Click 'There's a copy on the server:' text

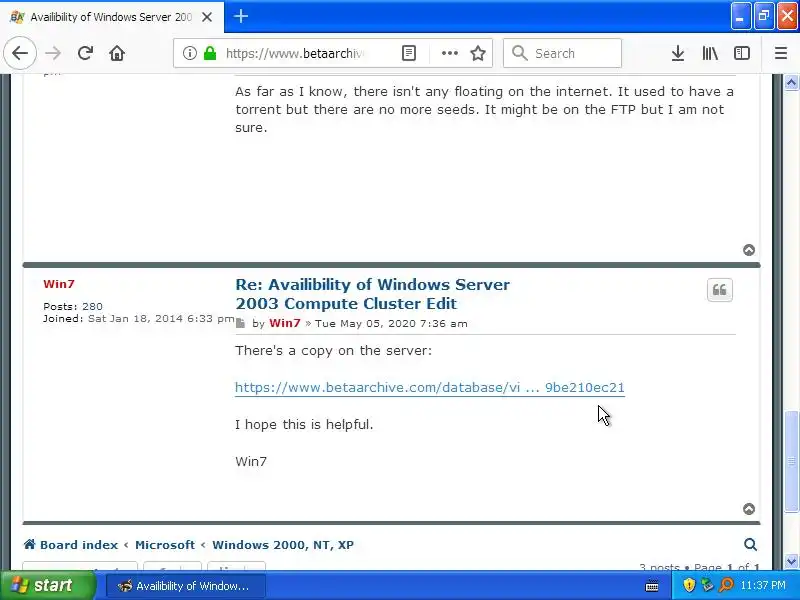pos(333,351)
